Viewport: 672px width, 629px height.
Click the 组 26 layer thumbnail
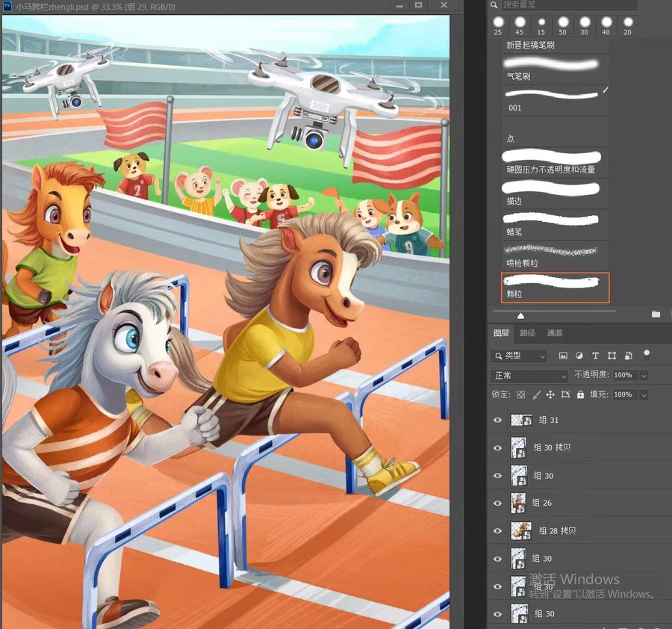coord(518,503)
